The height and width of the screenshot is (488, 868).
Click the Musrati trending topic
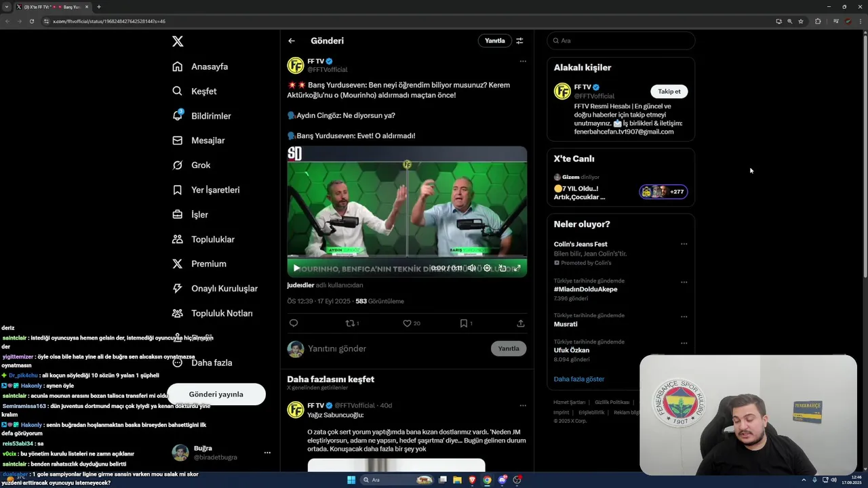click(x=566, y=324)
